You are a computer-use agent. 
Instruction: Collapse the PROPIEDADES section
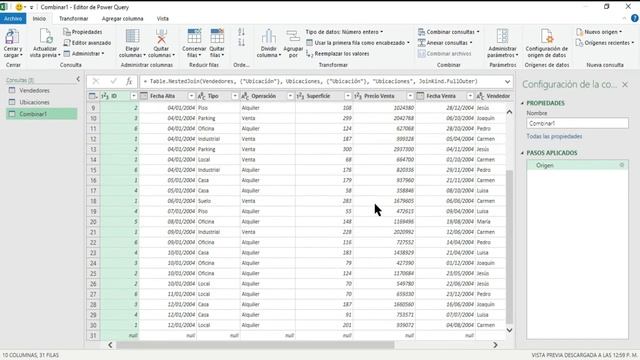(522, 103)
